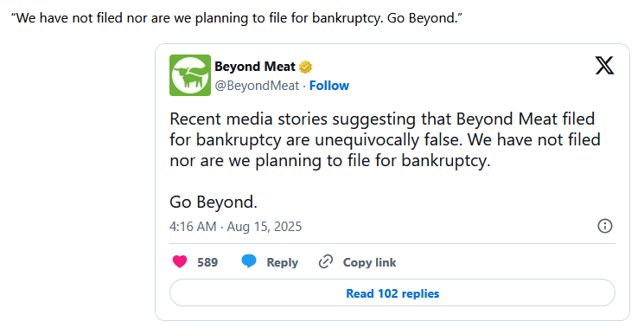Click the gold verified badge next to Beyond Meat
This screenshot has width=644, height=328.
(x=305, y=67)
